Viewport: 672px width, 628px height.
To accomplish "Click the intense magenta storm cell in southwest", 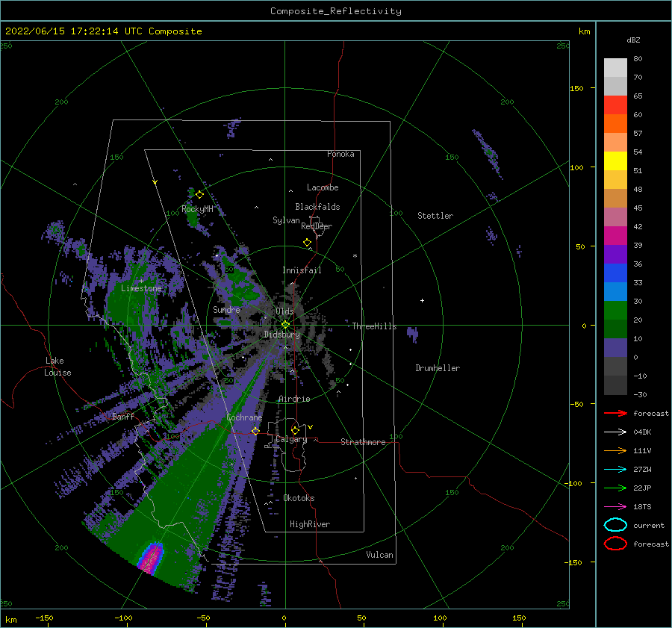I will [x=150, y=558].
